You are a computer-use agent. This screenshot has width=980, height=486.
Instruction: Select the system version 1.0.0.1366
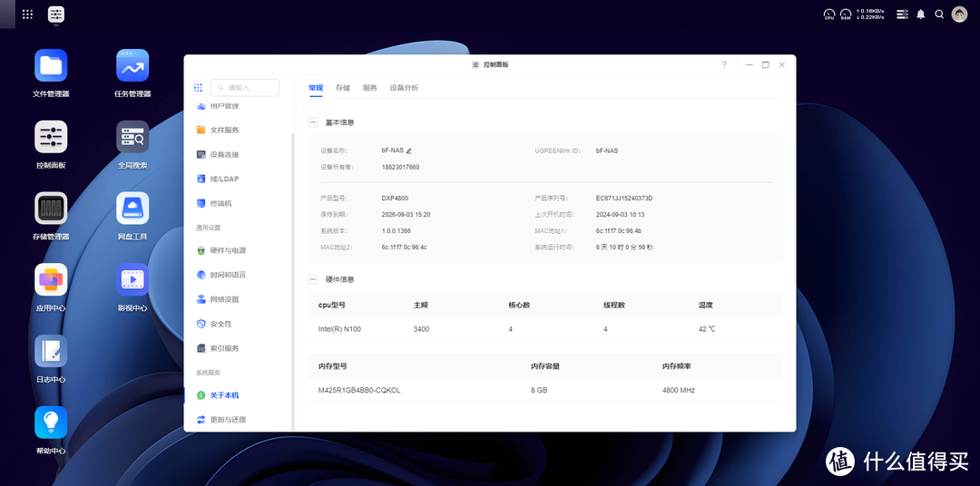(x=397, y=231)
